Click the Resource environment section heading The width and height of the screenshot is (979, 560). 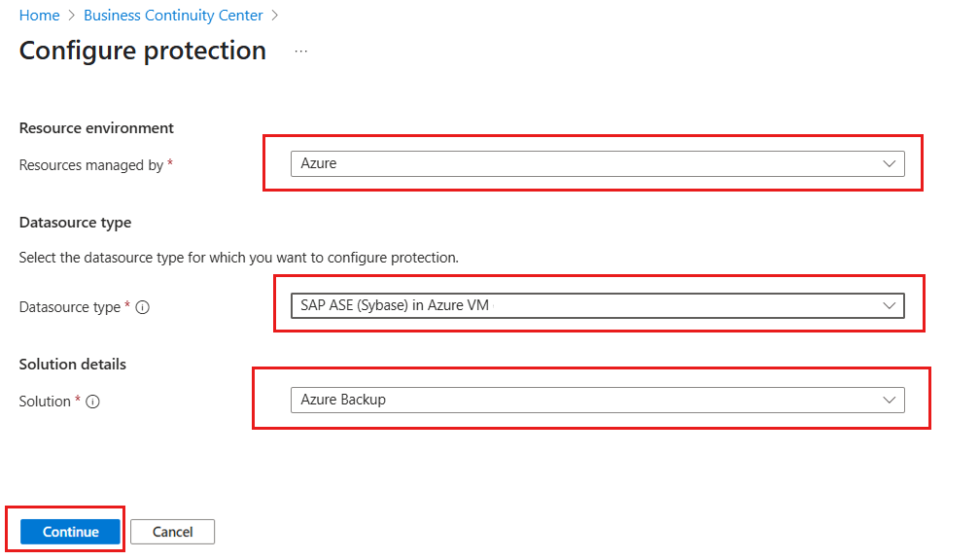pyautogui.click(x=96, y=128)
